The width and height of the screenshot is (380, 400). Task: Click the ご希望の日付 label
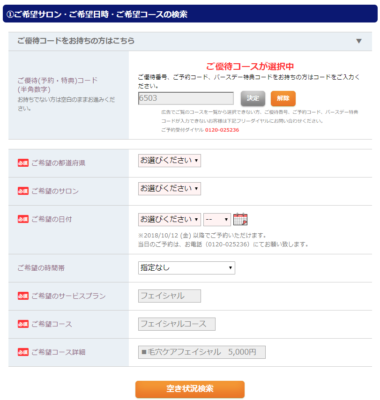[52, 219]
